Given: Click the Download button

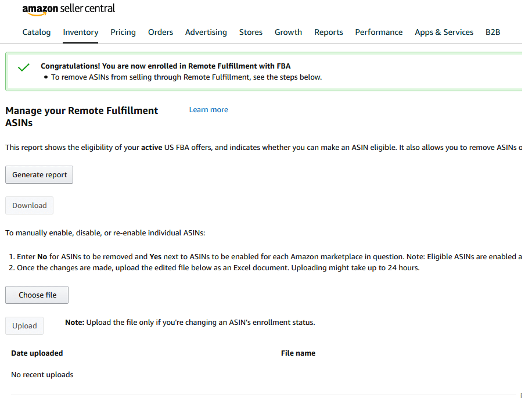Looking at the screenshot, I should 30,205.
